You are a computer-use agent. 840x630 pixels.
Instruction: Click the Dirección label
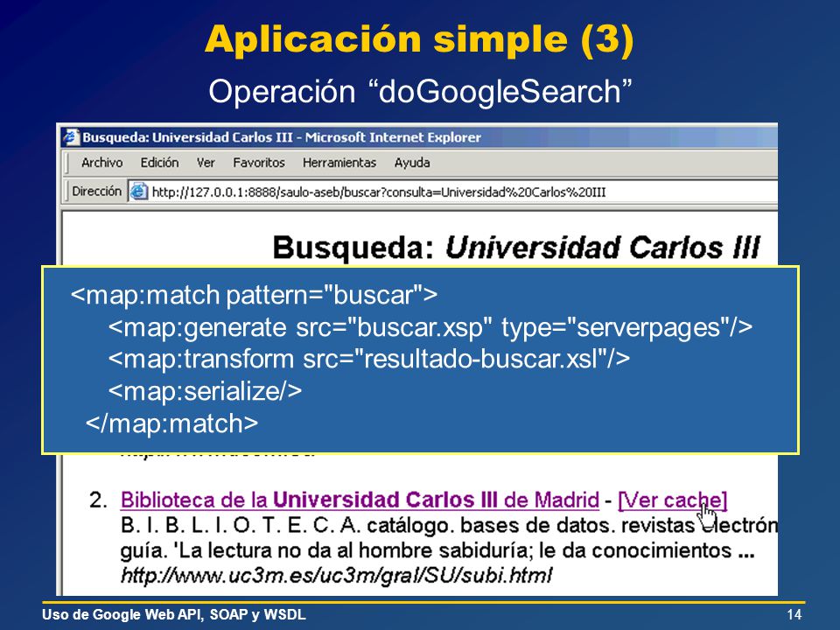96,192
